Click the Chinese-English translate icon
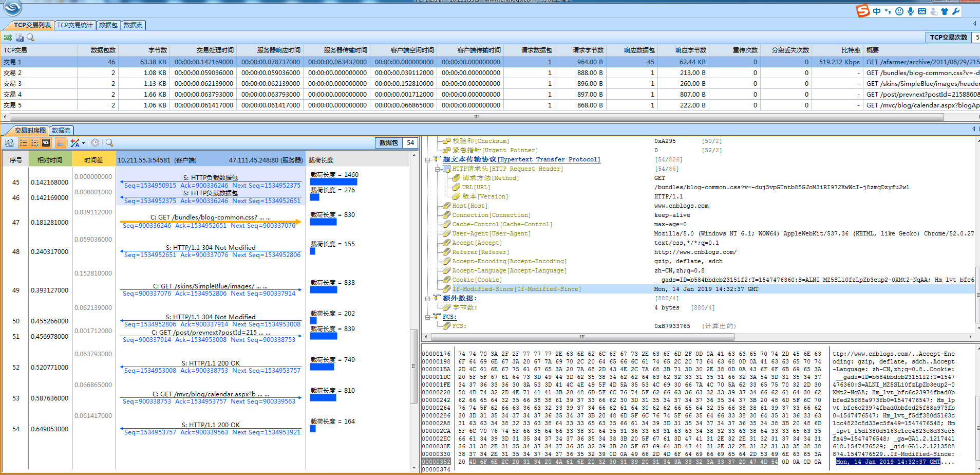 [75, 143]
